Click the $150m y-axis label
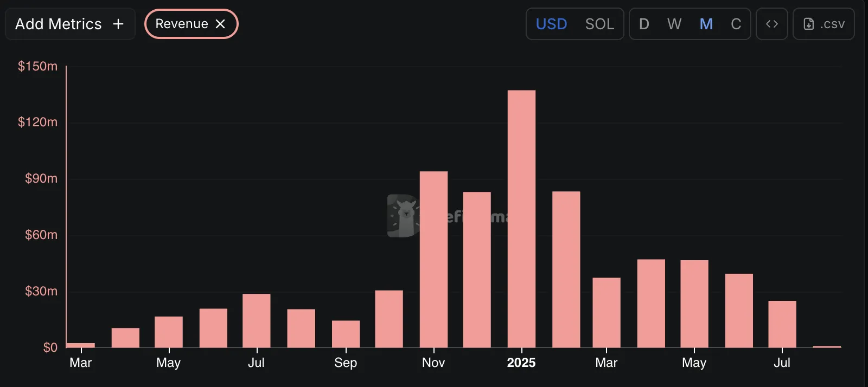The width and height of the screenshot is (868, 387). [37, 66]
